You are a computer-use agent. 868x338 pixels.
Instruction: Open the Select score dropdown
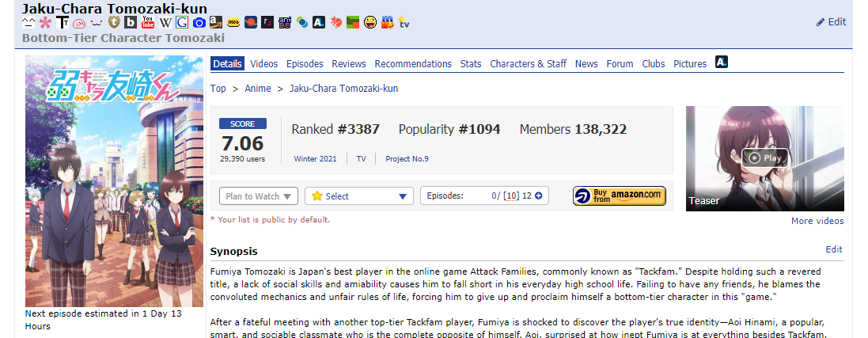359,196
